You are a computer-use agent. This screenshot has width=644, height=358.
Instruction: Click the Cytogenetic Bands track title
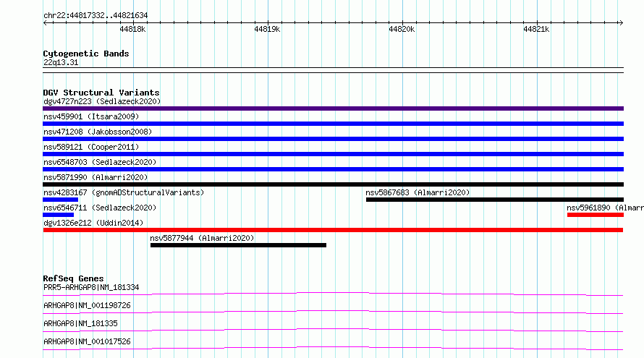coord(86,54)
